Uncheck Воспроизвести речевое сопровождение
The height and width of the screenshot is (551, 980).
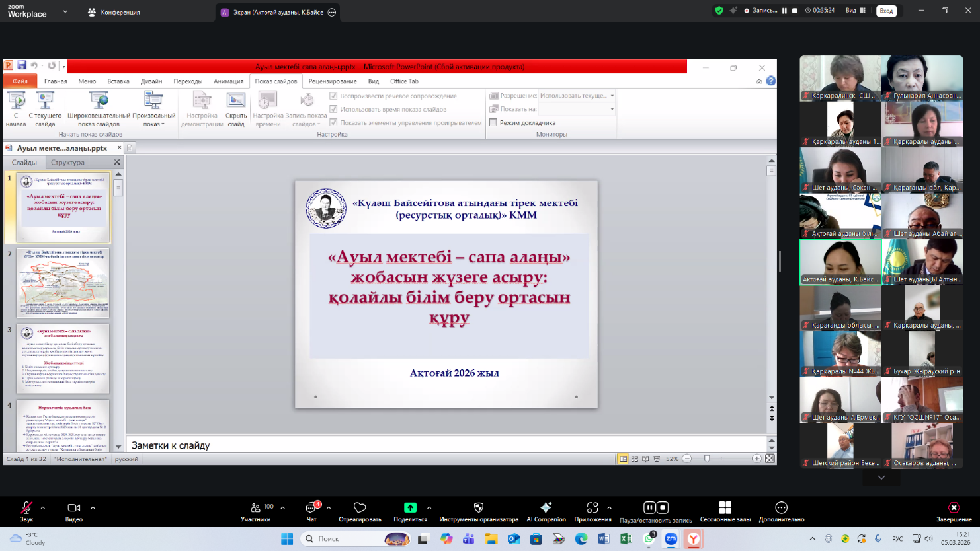(333, 95)
